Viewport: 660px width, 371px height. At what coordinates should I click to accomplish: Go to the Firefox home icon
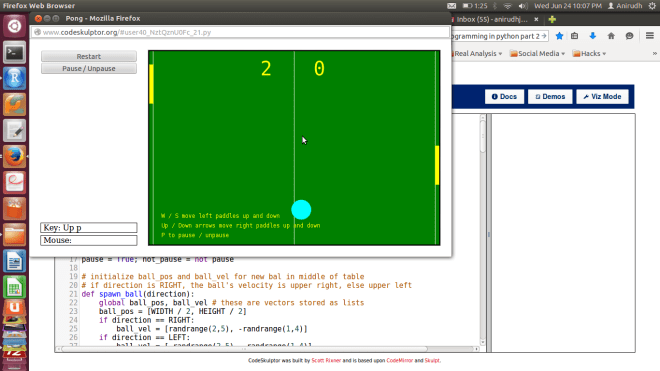(x=611, y=36)
